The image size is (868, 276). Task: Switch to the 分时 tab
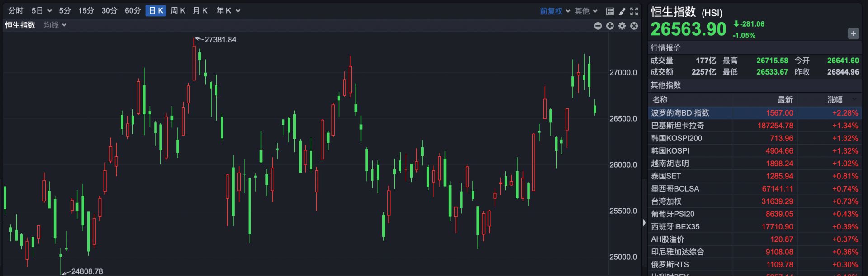(x=15, y=11)
